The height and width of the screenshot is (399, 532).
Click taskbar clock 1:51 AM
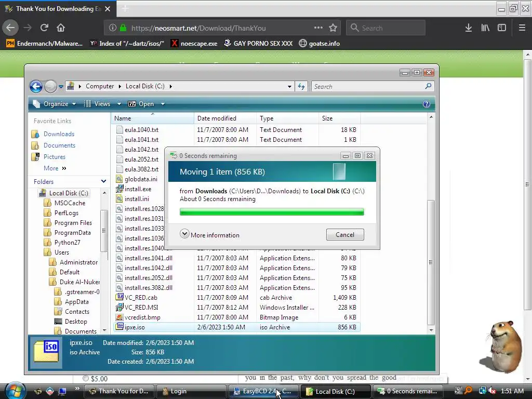pyautogui.click(x=512, y=391)
